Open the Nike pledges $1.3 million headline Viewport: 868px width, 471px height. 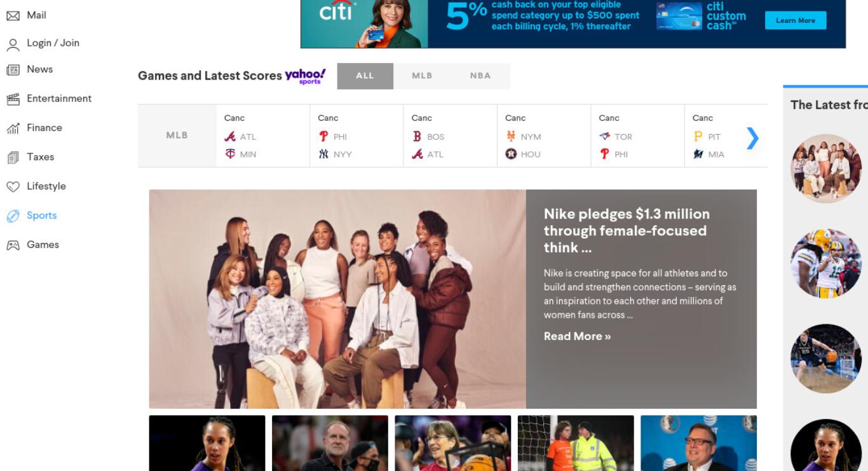627,231
